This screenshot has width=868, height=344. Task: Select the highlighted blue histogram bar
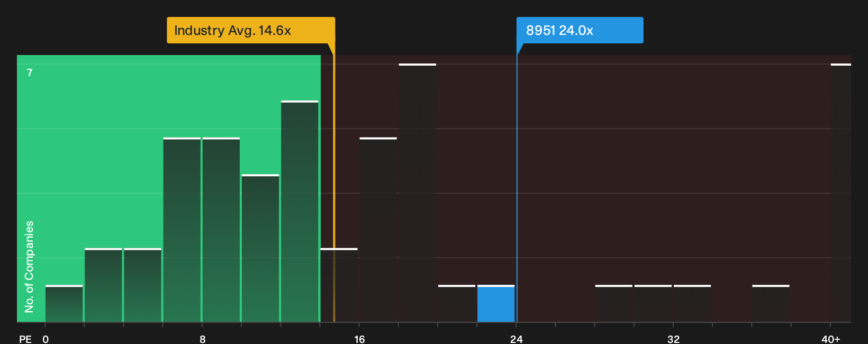coord(496,304)
